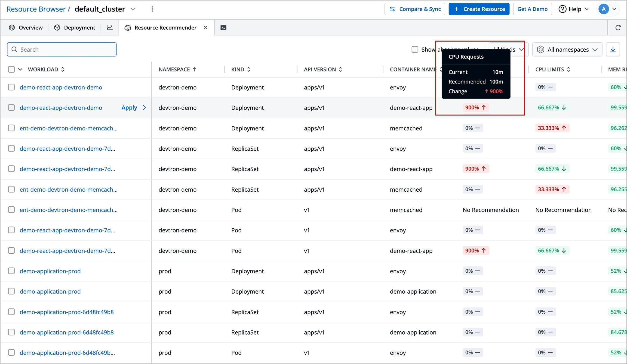
Task: Open the three-dot cluster options menu
Action: [x=152, y=9]
